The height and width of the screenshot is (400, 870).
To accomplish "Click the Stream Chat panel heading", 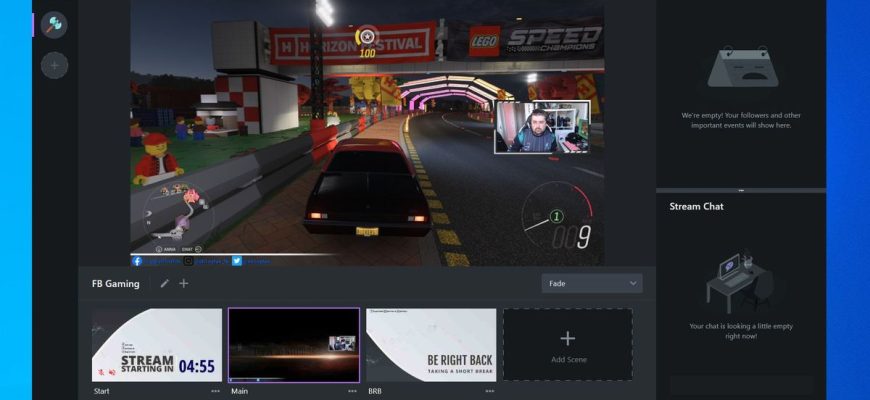I will tap(696, 206).
